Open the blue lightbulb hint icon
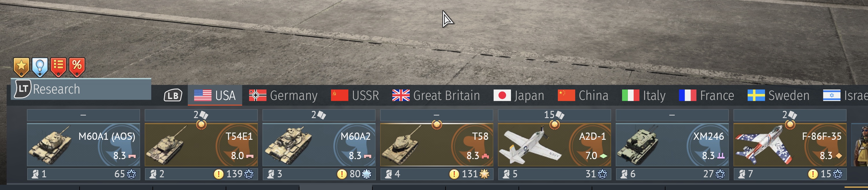 tap(40, 67)
